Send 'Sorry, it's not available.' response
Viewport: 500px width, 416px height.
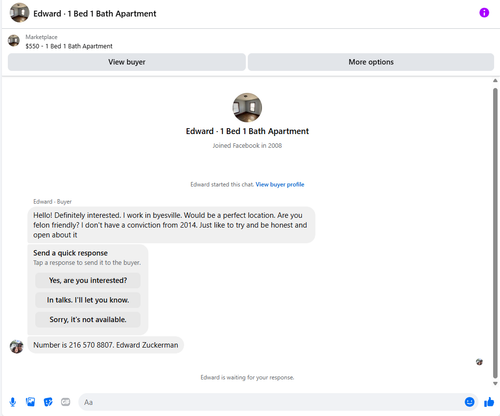[x=88, y=320]
